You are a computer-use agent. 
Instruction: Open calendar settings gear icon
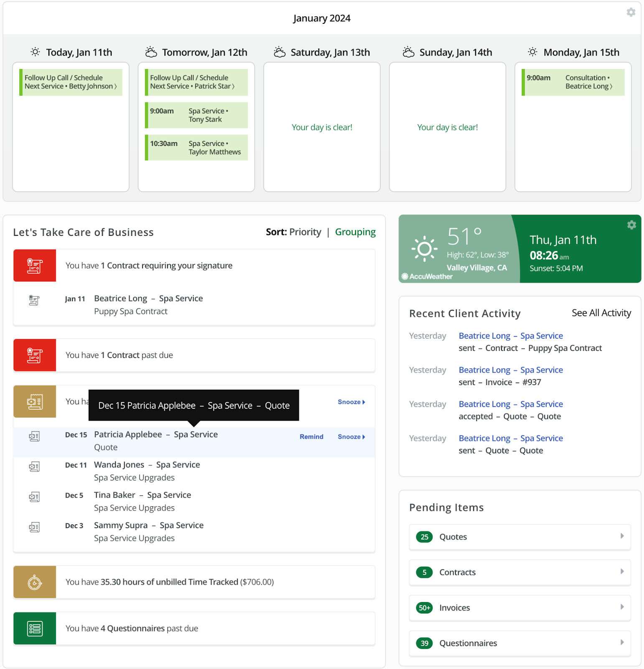(x=631, y=12)
